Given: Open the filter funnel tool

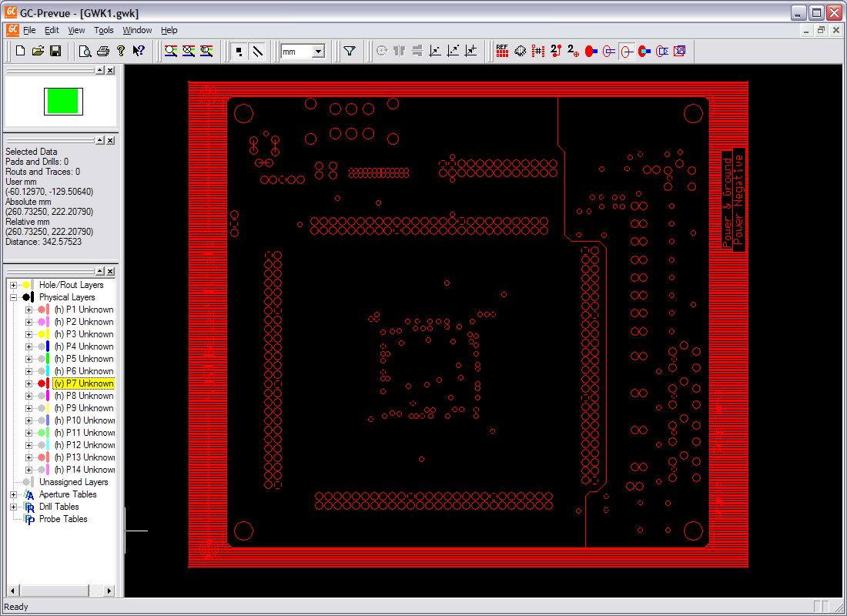Looking at the screenshot, I should pos(350,51).
